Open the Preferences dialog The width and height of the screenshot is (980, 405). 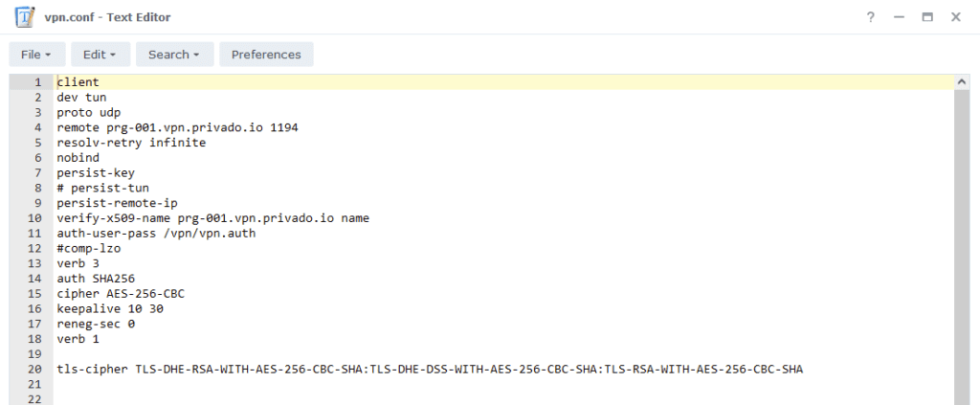tap(266, 55)
